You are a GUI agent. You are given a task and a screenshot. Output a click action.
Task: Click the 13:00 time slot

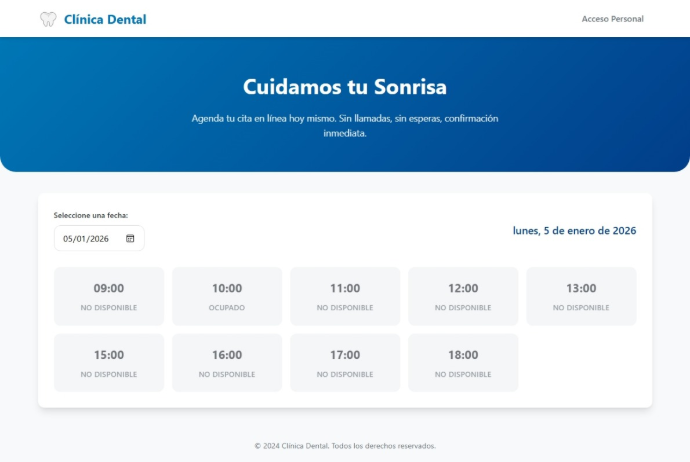[x=581, y=296]
